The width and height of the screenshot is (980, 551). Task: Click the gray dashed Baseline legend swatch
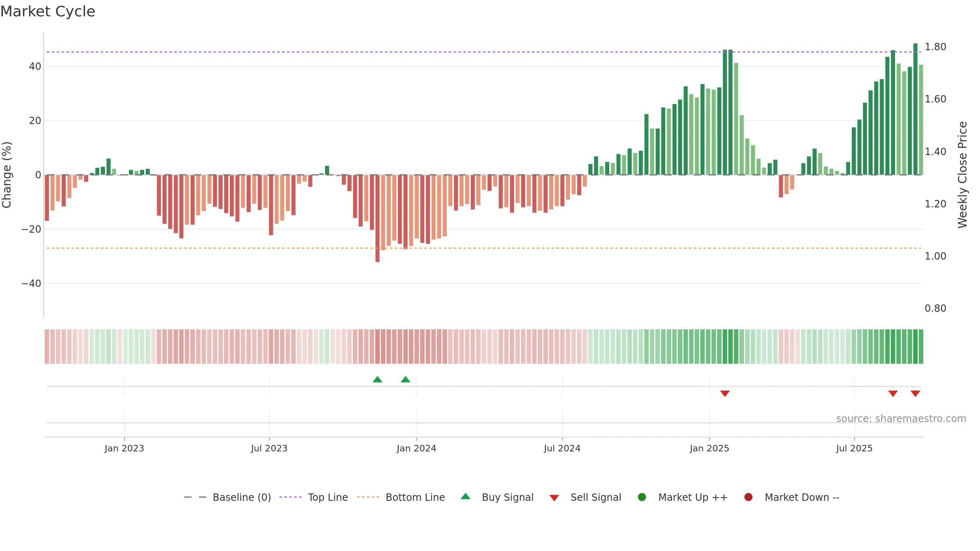[x=195, y=497]
